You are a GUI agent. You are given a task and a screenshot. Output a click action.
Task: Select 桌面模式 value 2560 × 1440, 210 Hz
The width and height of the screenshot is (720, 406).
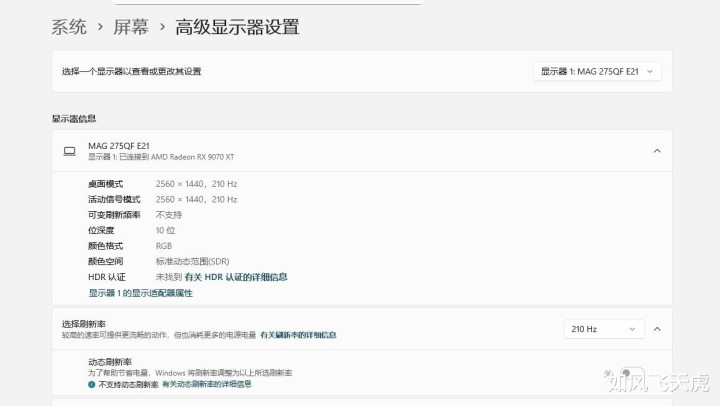tap(196, 184)
